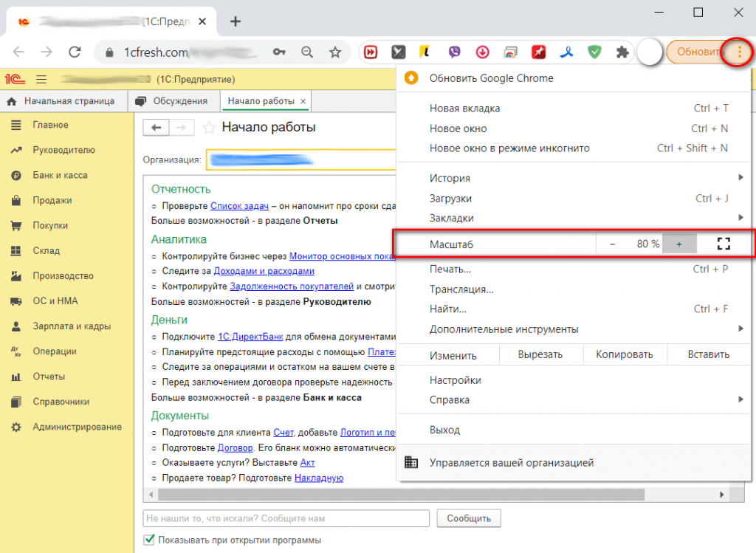Open the 1C hamburger menu icon
This screenshot has height=553, width=756.
[41, 79]
